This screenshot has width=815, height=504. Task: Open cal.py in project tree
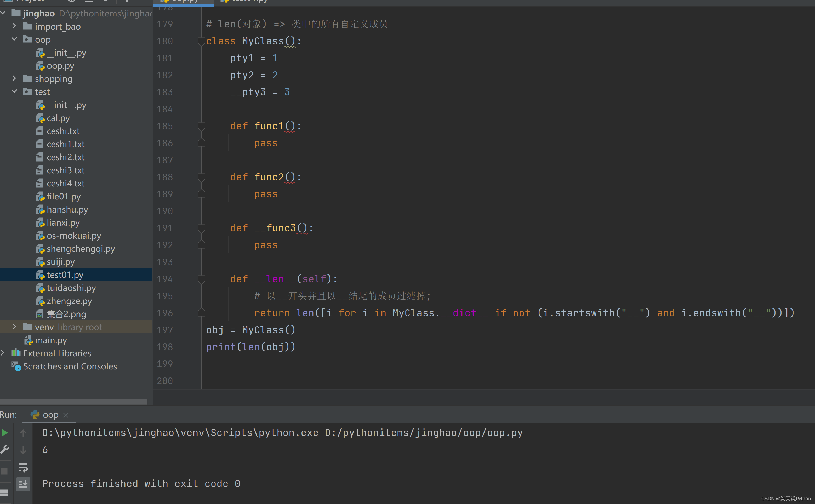pos(58,118)
